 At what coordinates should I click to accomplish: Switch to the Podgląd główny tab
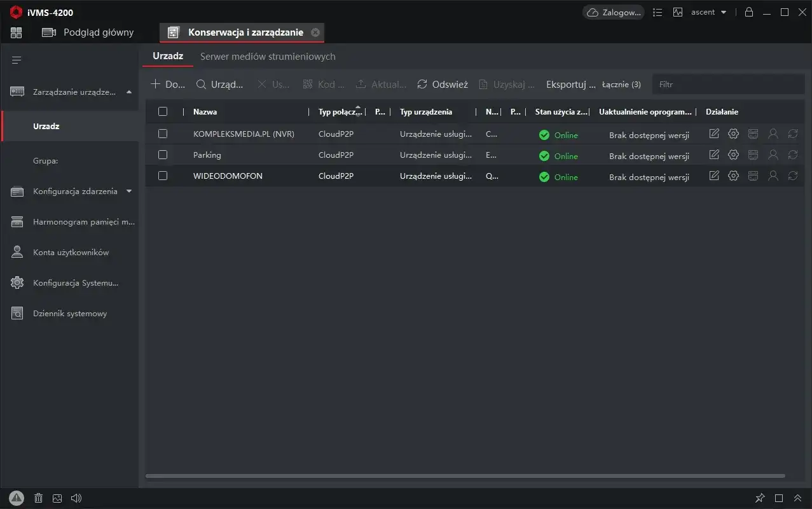(x=98, y=32)
